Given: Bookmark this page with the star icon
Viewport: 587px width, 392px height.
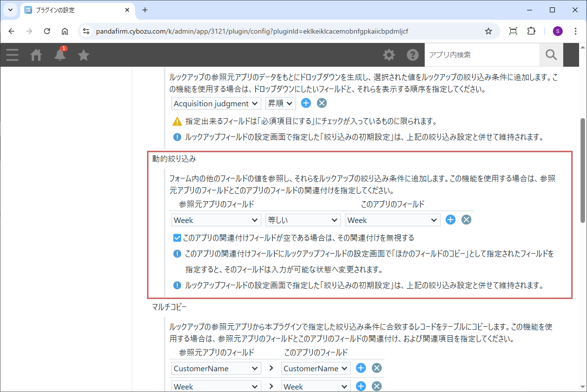Looking at the screenshot, I should click(x=489, y=31).
